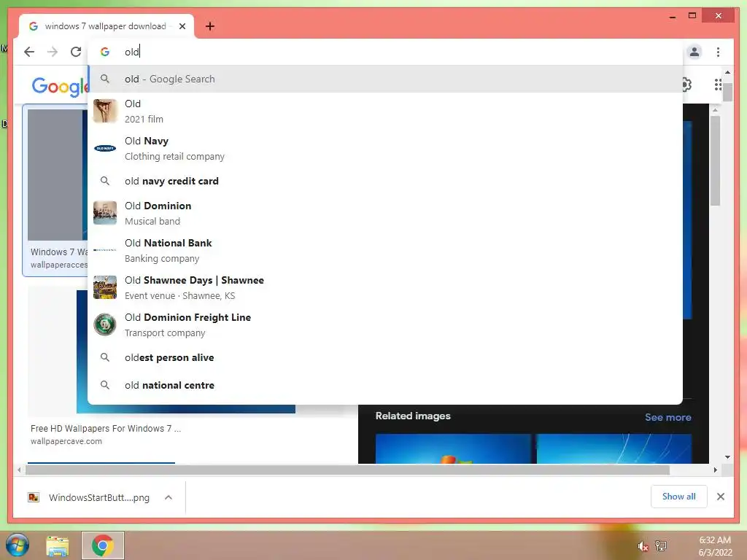Open the second related blue wallpaper thumbnail
Image resolution: width=747 pixels, height=560 pixels.
pos(614,448)
